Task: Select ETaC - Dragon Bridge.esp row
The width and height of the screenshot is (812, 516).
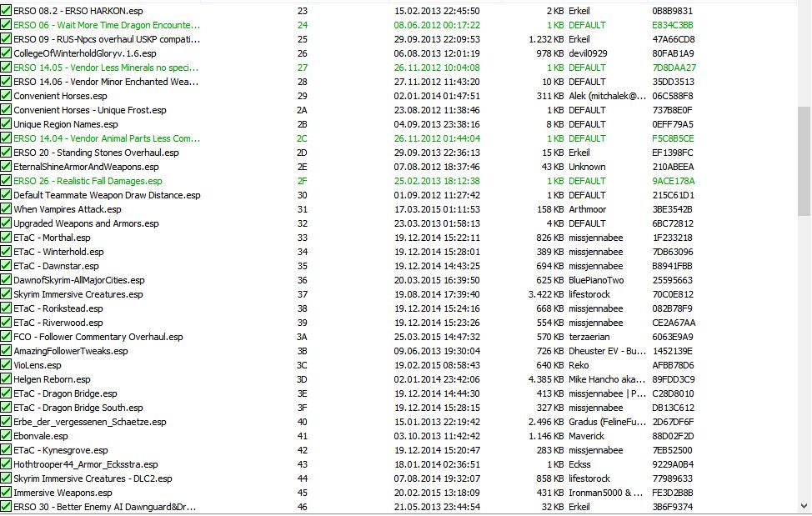Action: click(65, 393)
